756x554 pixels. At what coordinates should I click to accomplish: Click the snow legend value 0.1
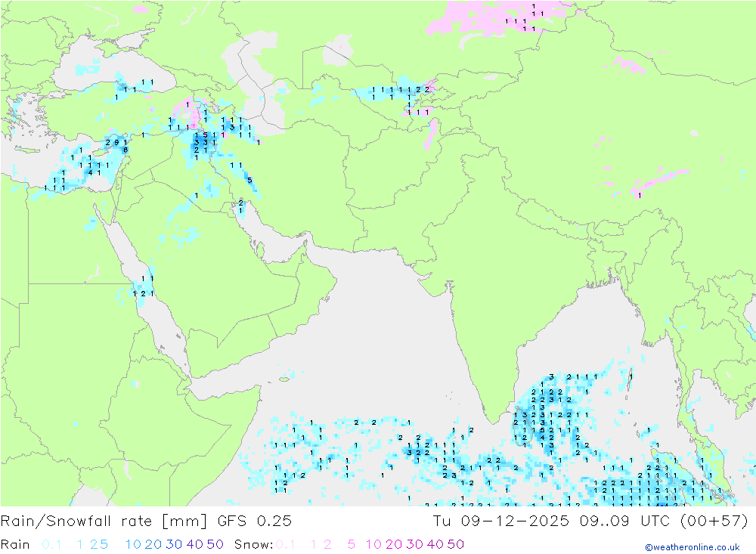286,544
